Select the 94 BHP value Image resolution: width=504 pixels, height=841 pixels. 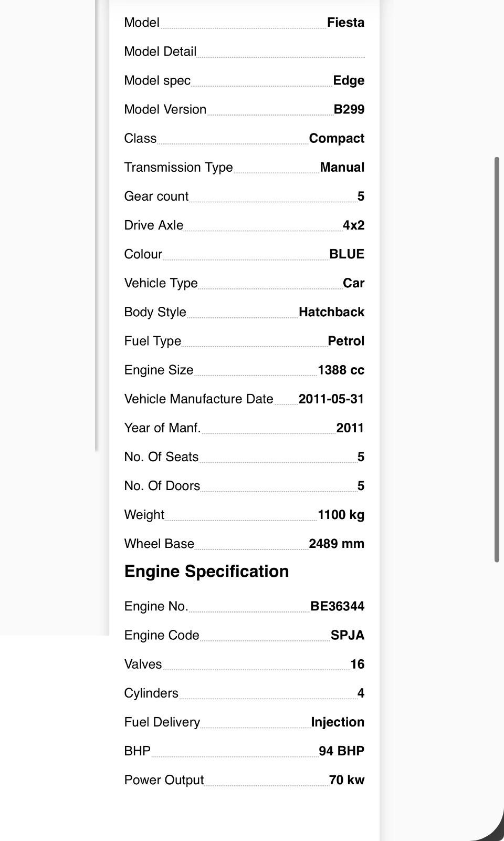click(341, 751)
